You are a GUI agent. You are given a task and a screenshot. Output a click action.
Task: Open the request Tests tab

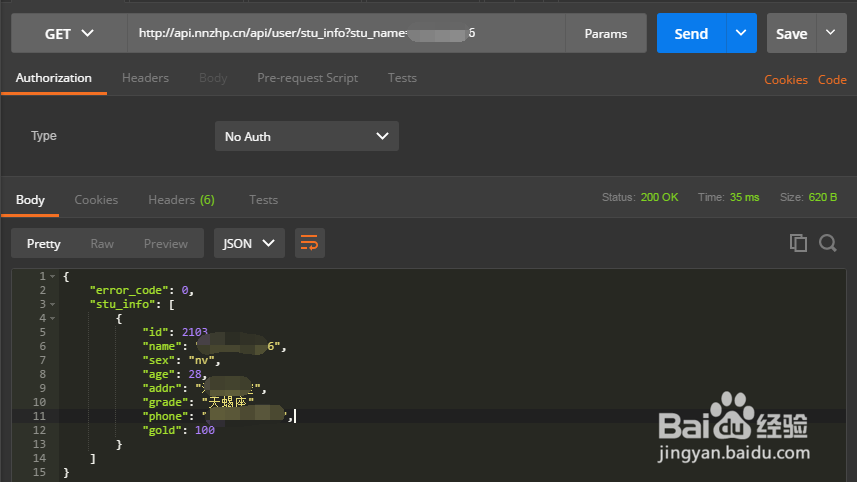point(402,78)
